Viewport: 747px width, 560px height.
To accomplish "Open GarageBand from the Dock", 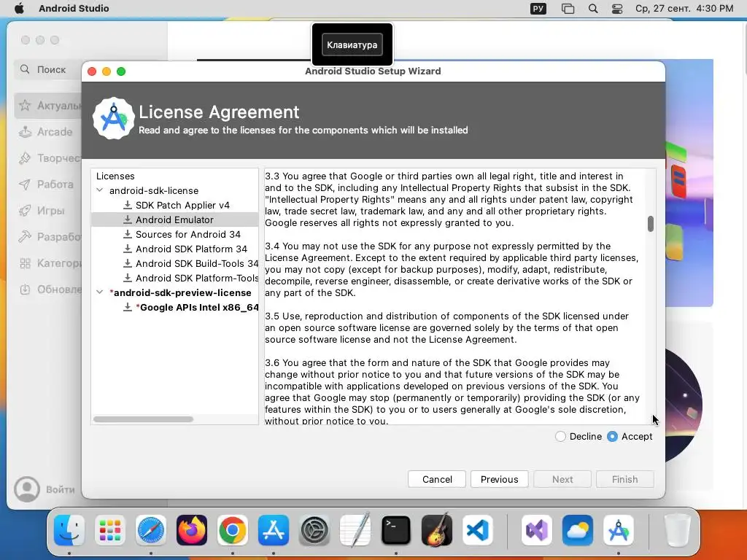I will [437, 530].
